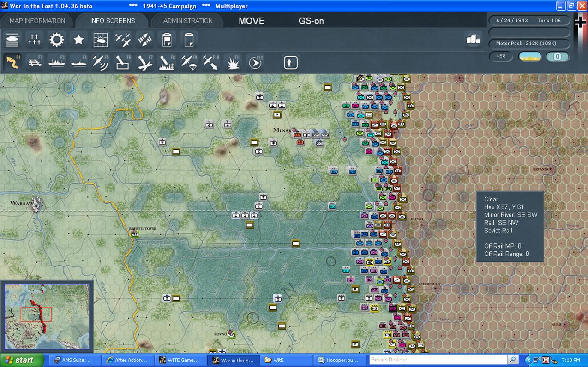Click the desktop search magnifier button
This screenshot has width=588, height=367.
[513, 360]
